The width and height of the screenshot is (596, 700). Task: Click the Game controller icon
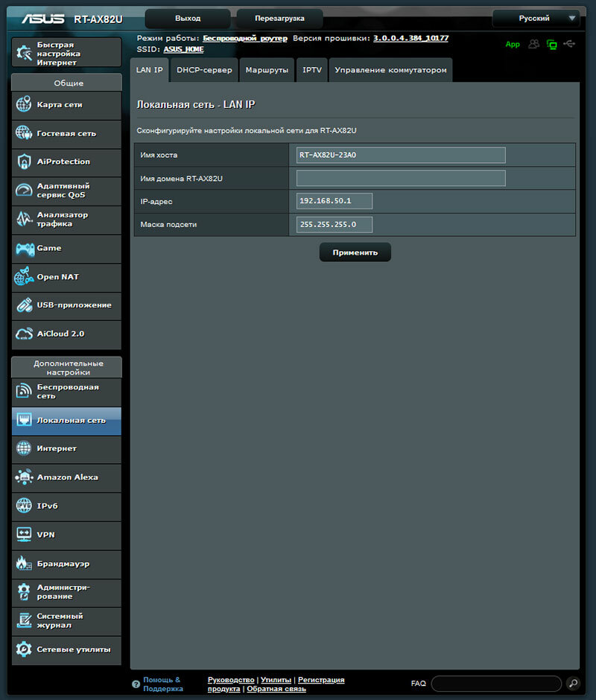click(25, 248)
